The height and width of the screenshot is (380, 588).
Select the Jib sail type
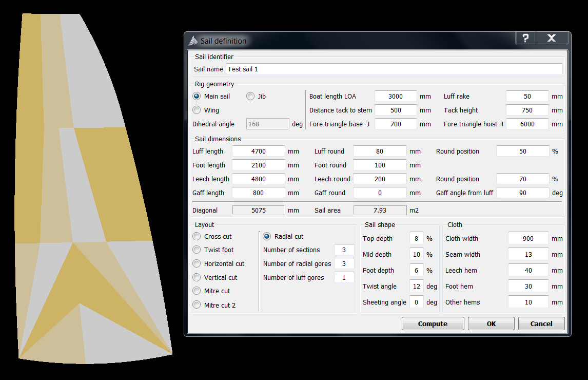pos(250,96)
